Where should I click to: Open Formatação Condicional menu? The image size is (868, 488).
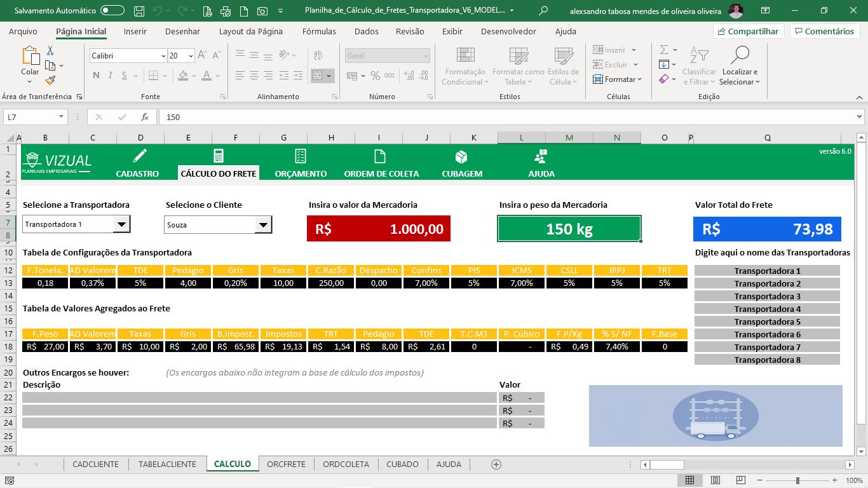[465, 66]
